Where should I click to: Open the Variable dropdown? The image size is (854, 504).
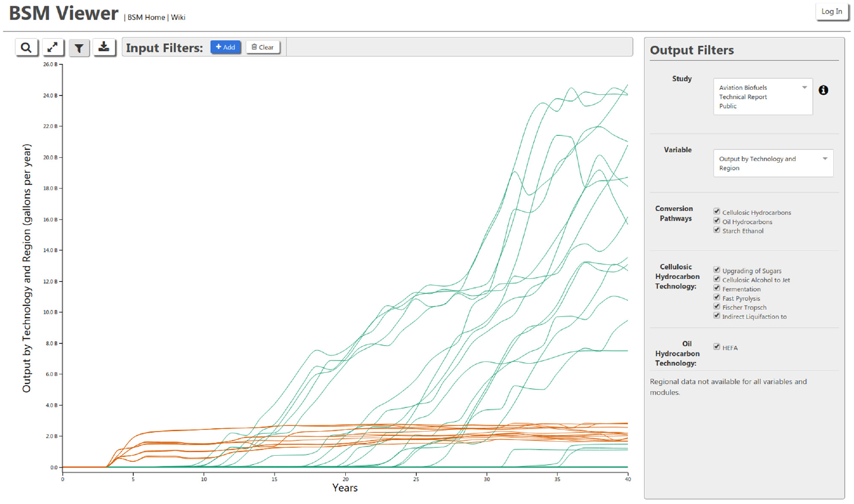773,163
